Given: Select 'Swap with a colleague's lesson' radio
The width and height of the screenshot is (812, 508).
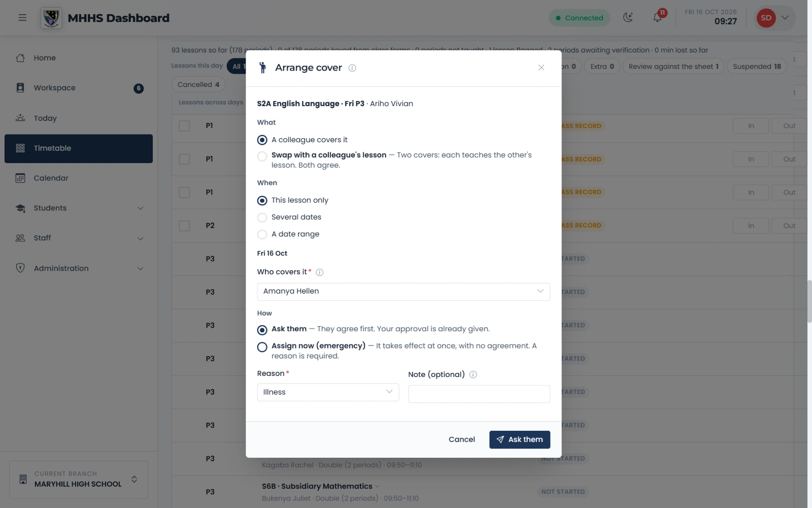Looking at the screenshot, I should [x=262, y=156].
